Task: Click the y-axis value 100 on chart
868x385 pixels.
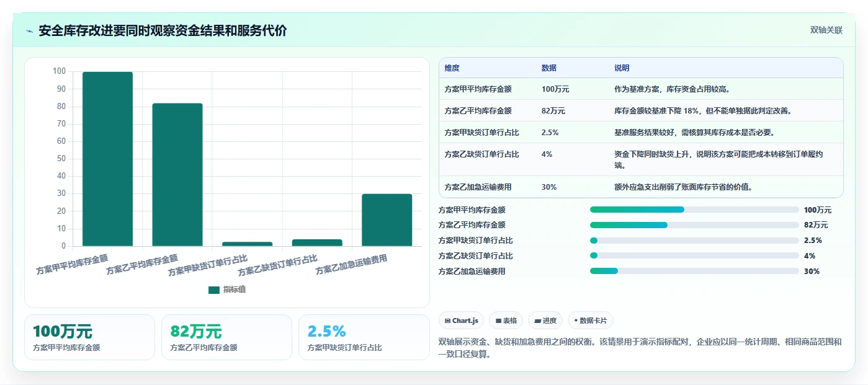Action: click(x=60, y=71)
